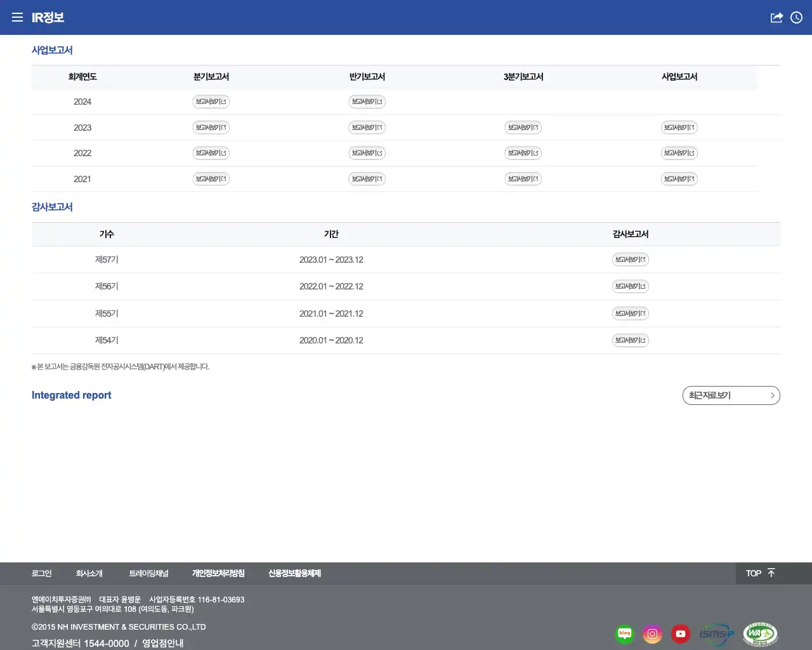This screenshot has width=812, height=650.
Task: Click the ISMS-P certification logo
Action: (717, 633)
